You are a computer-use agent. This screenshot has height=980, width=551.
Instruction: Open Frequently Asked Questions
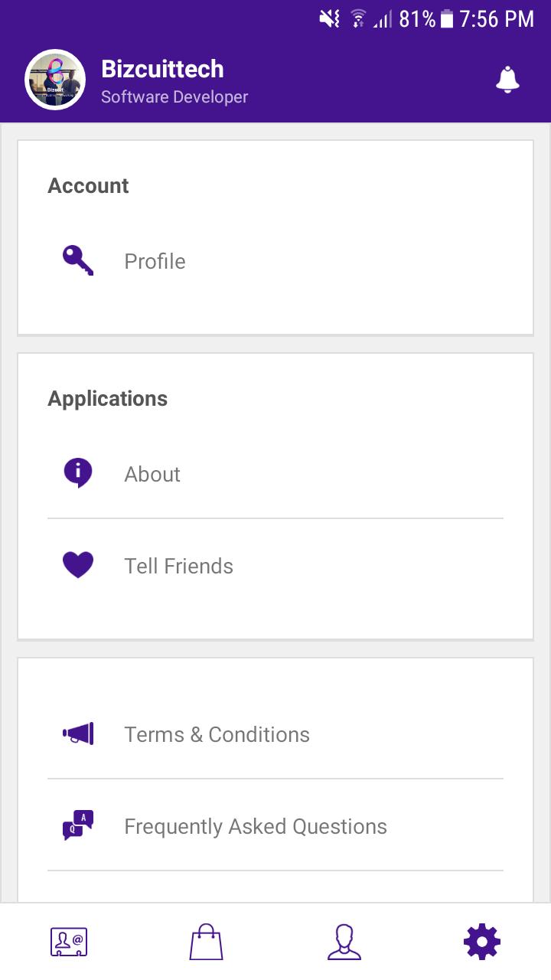pos(275,826)
